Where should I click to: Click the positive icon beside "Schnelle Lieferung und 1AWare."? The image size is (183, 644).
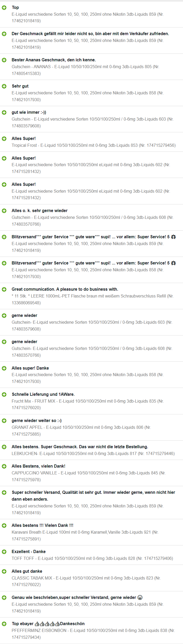(x=4, y=394)
